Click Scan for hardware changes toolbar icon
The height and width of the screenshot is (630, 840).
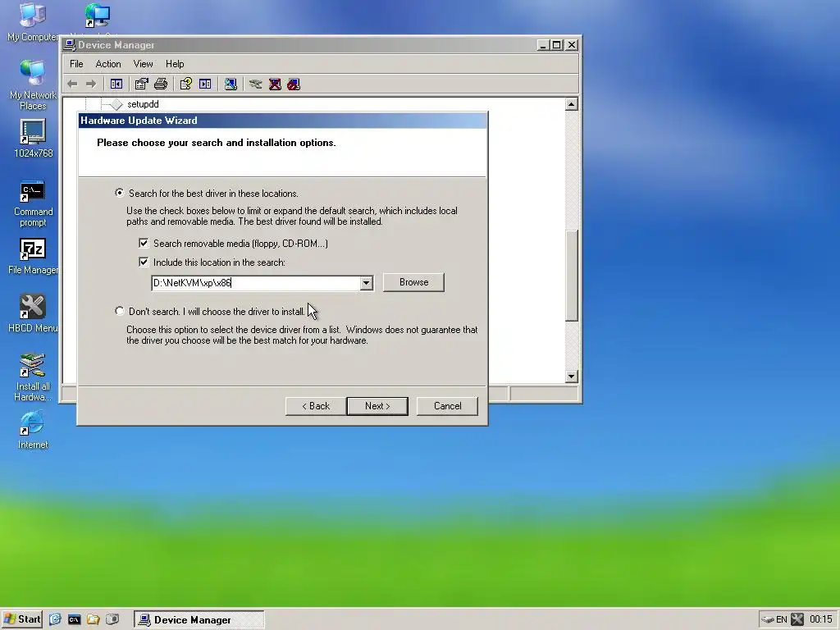tap(231, 84)
